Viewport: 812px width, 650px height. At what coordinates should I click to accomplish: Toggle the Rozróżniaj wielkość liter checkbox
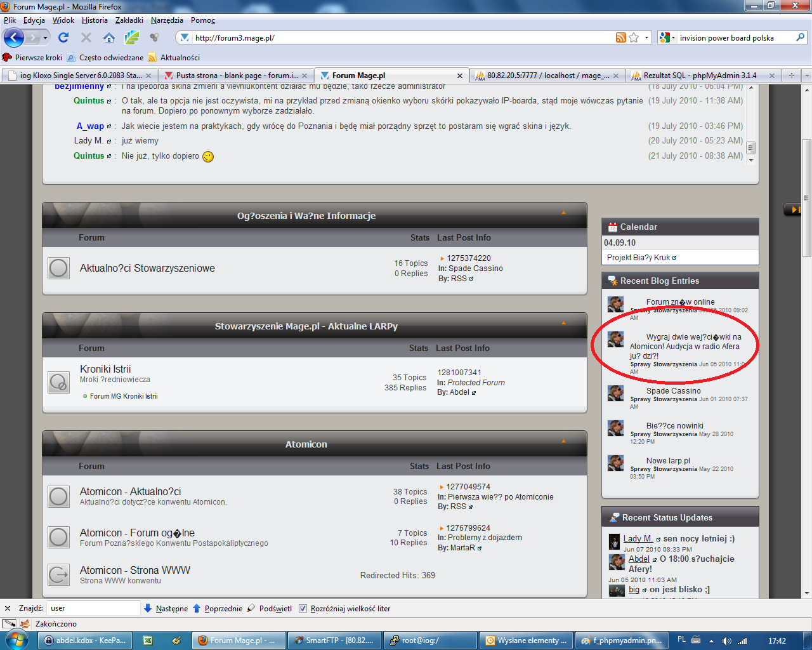(303, 609)
